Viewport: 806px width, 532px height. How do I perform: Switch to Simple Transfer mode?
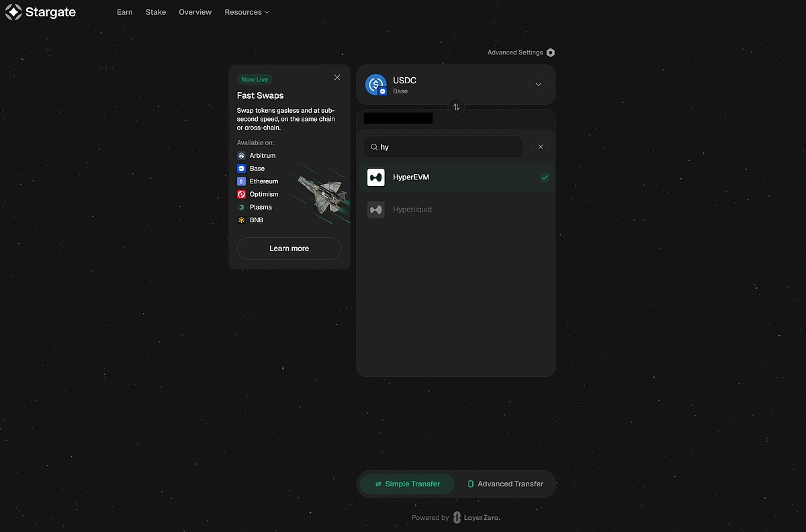407,484
